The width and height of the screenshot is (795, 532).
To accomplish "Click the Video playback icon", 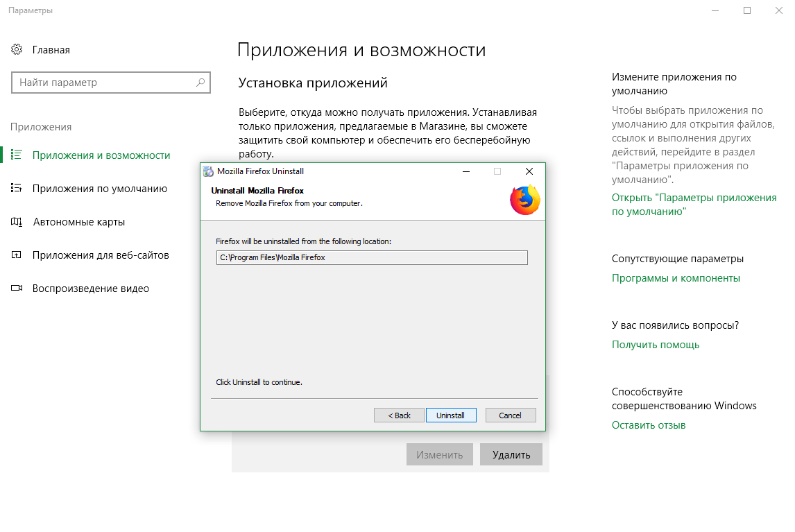I will pos(17,289).
